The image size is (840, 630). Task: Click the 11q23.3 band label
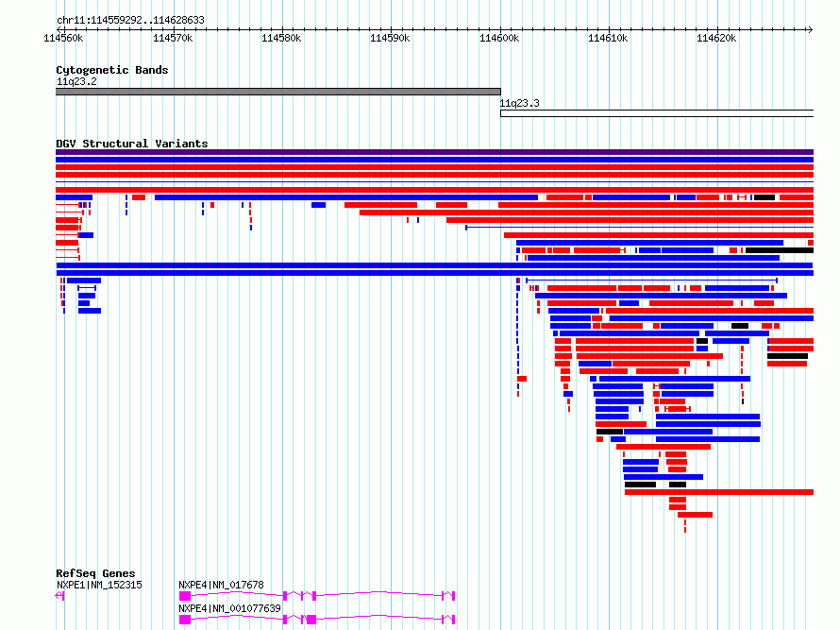pyautogui.click(x=520, y=103)
